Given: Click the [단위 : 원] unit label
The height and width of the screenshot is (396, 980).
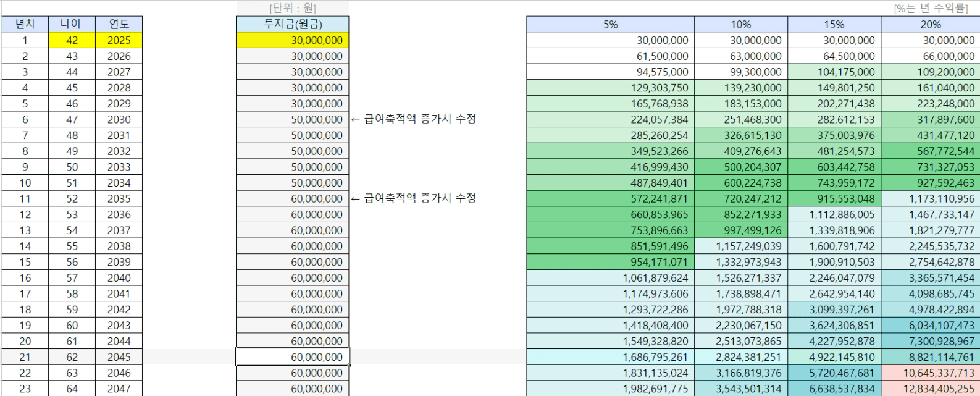Looking at the screenshot, I should click(292, 8).
